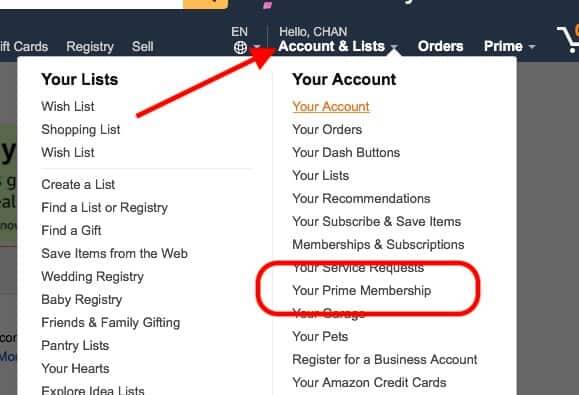Open Your Prime Membership

[x=362, y=291]
